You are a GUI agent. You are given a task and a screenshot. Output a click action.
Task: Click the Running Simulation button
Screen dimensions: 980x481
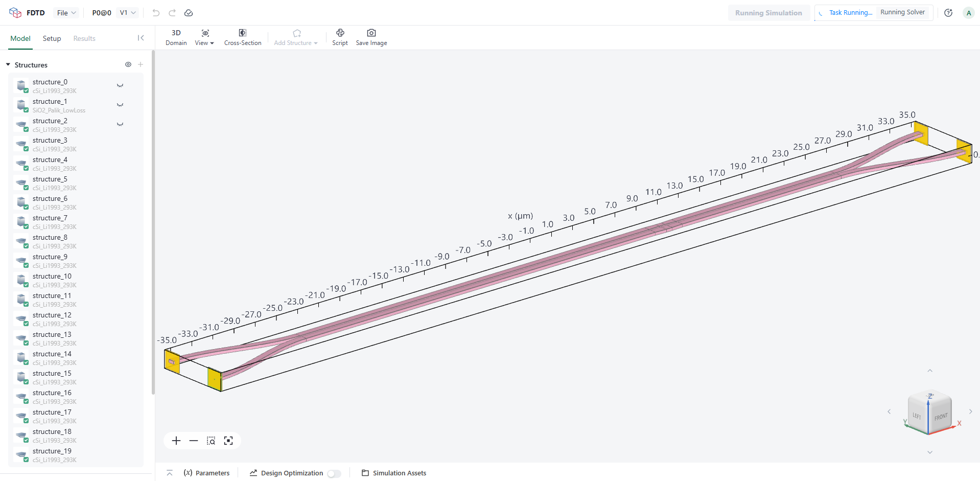tap(768, 13)
